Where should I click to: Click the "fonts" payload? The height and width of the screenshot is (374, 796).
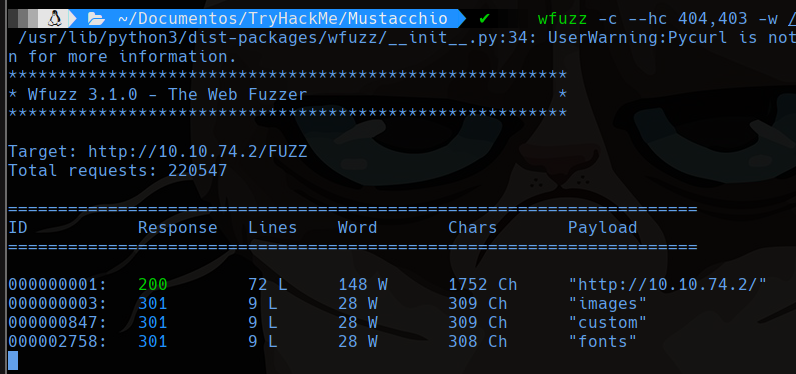[603, 342]
